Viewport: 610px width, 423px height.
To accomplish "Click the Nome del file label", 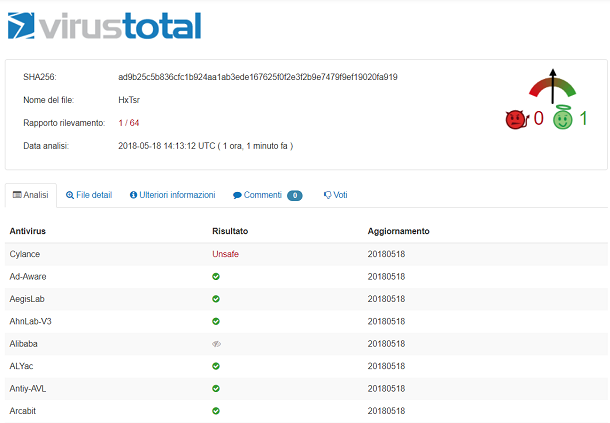I will 49,100.
